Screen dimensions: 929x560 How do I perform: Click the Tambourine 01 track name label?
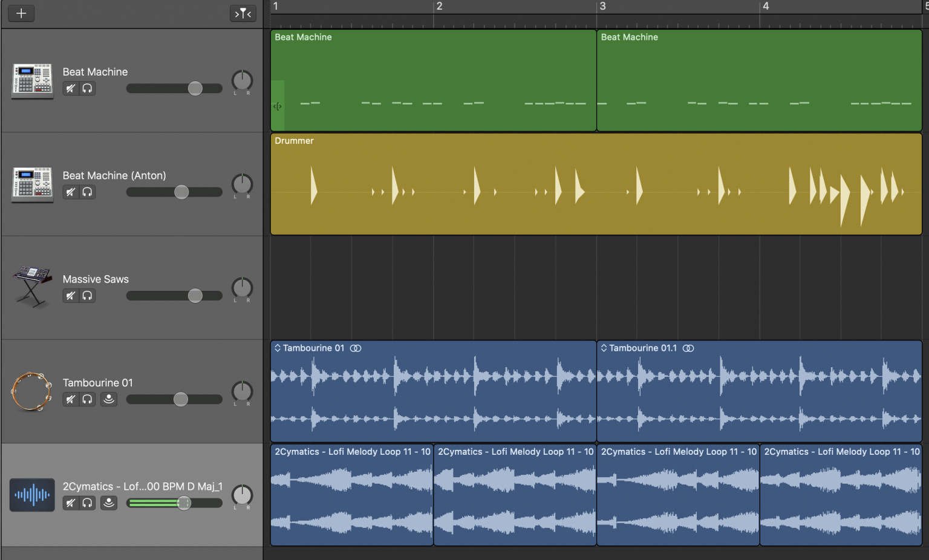(x=97, y=382)
